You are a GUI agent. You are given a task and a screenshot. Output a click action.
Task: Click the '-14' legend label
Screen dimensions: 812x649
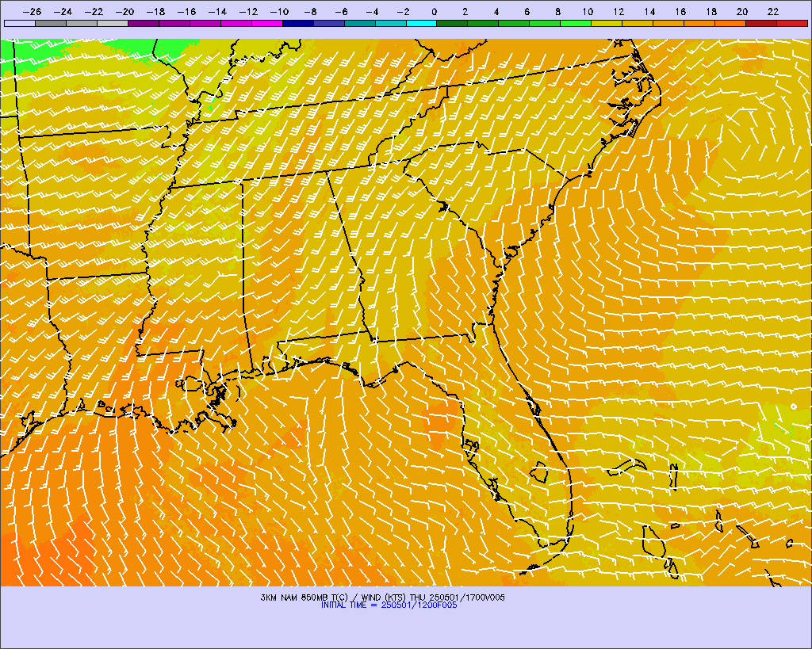point(217,11)
